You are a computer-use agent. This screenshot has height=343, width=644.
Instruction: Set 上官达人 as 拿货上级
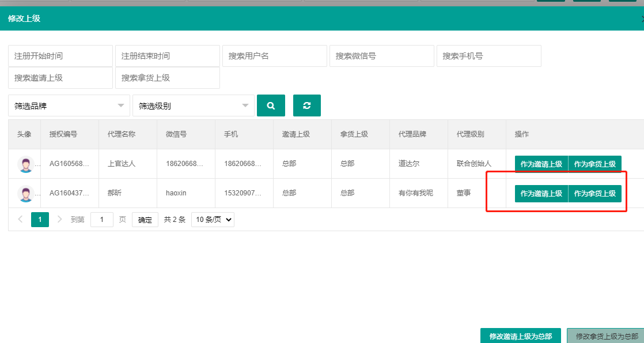(x=594, y=164)
